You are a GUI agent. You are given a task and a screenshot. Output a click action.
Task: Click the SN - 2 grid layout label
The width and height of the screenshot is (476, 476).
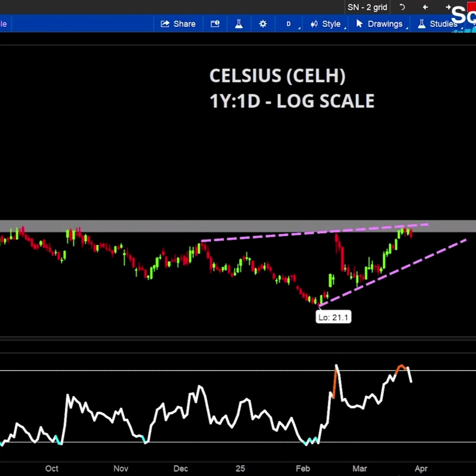(367, 7)
